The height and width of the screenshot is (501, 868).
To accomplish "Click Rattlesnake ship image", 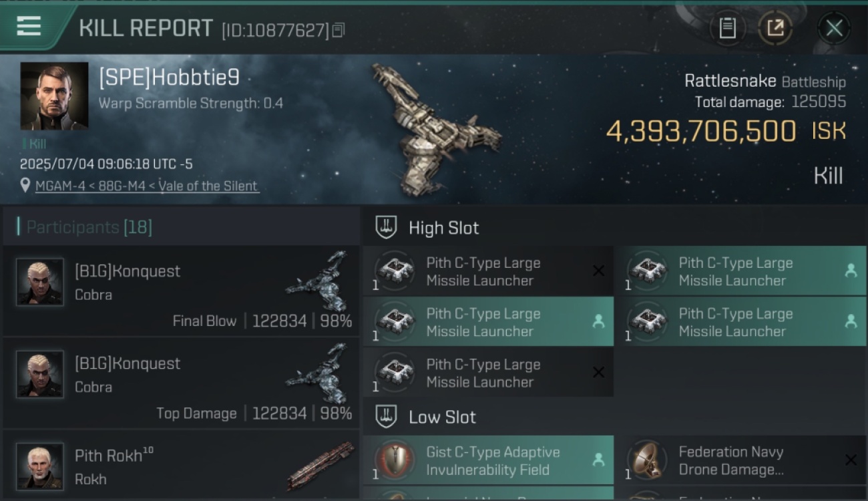I will (435, 130).
